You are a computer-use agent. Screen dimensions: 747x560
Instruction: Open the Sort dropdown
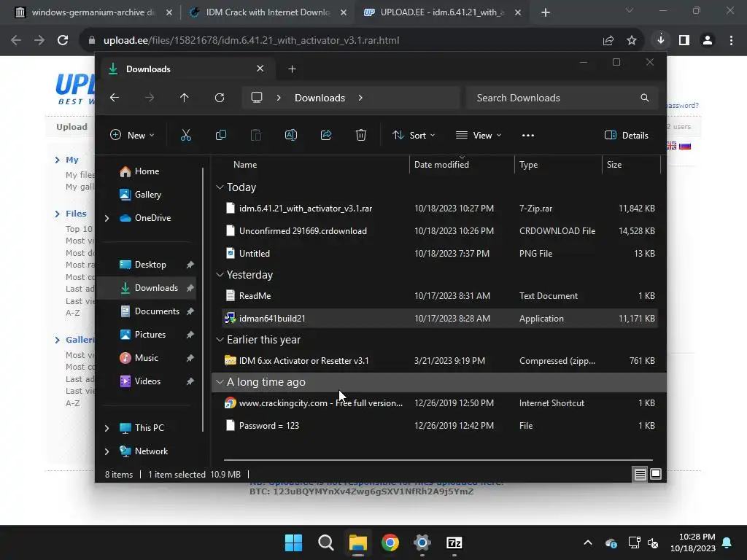(413, 135)
